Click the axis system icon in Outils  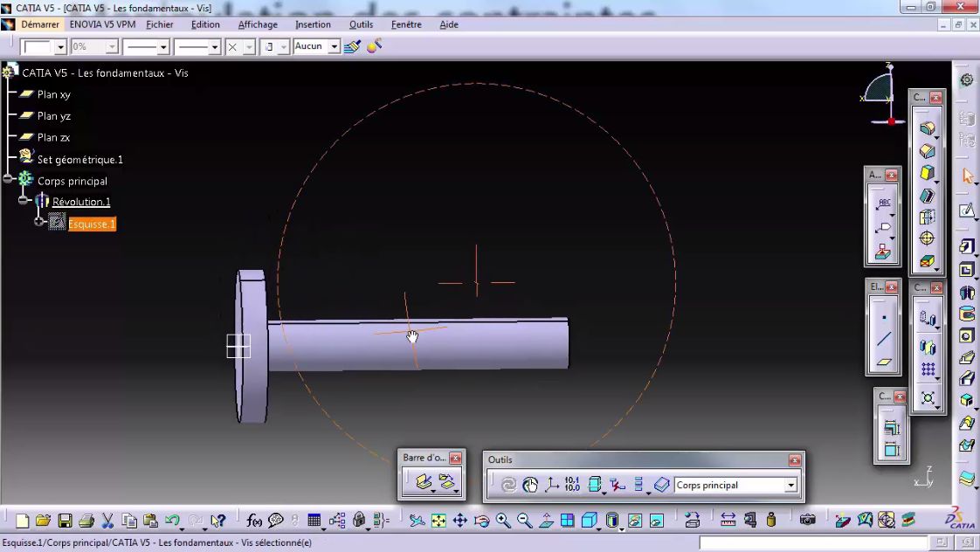pos(552,485)
